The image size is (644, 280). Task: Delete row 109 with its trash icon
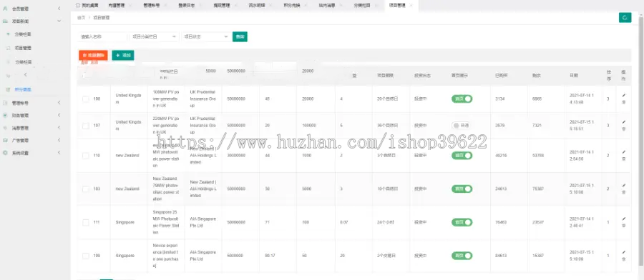point(624,259)
